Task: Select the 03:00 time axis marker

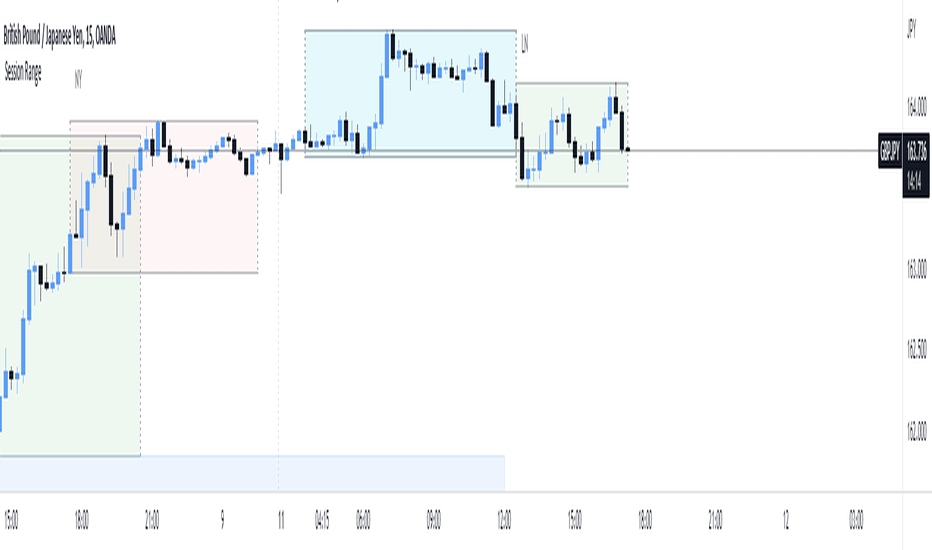Action: (856, 520)
